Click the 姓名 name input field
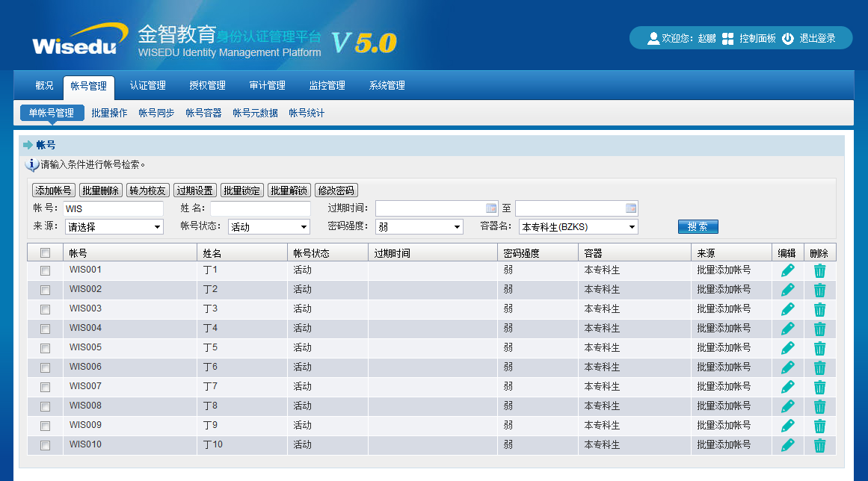 tap(260, 208)
